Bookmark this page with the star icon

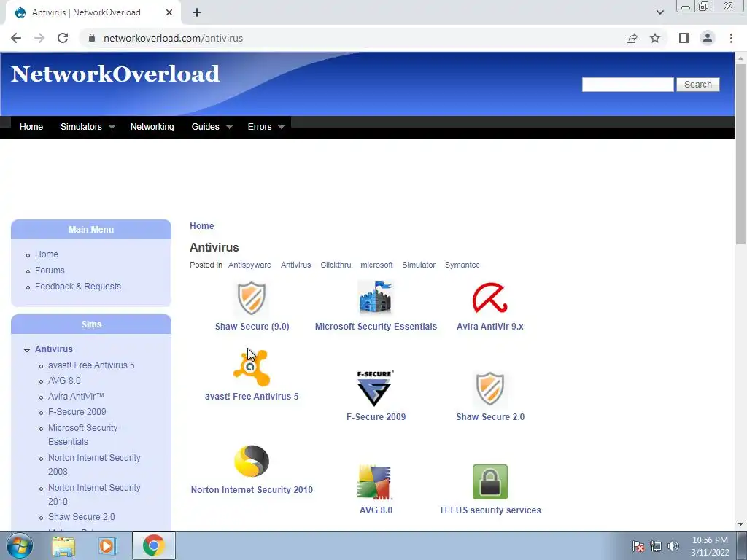655,38
